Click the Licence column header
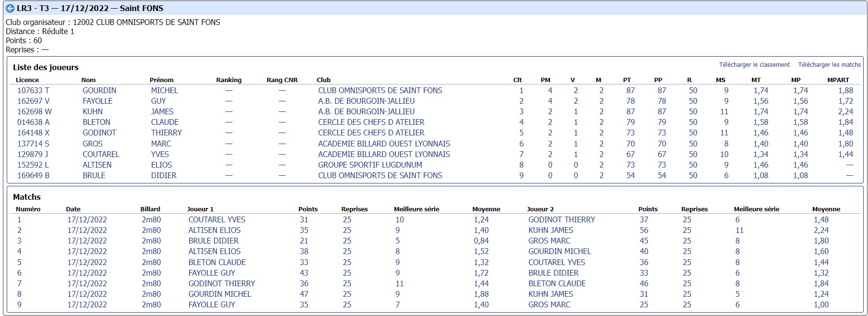Screen dimensions: 868x316 (27, 80)
